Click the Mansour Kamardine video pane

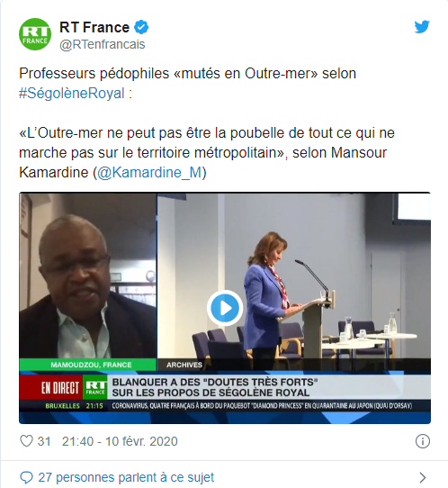87,276
